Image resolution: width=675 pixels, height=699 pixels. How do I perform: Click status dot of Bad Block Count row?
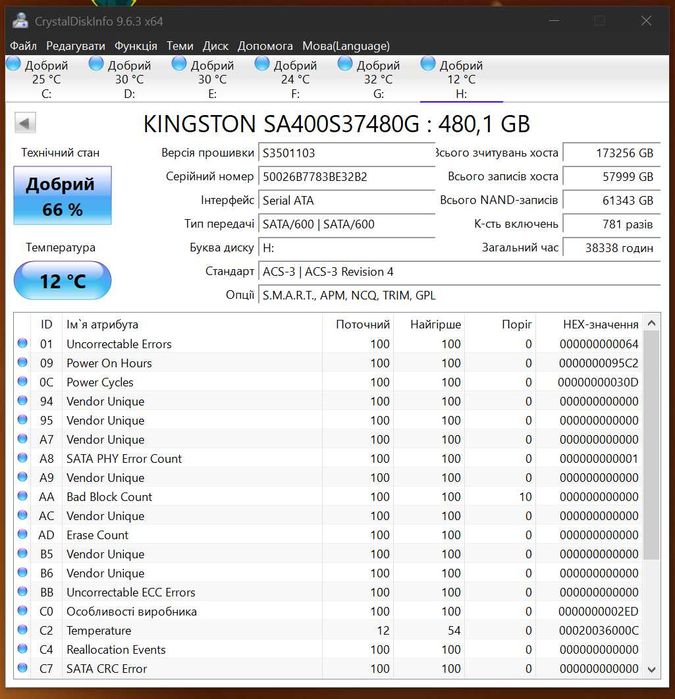(x=22, y=496)
